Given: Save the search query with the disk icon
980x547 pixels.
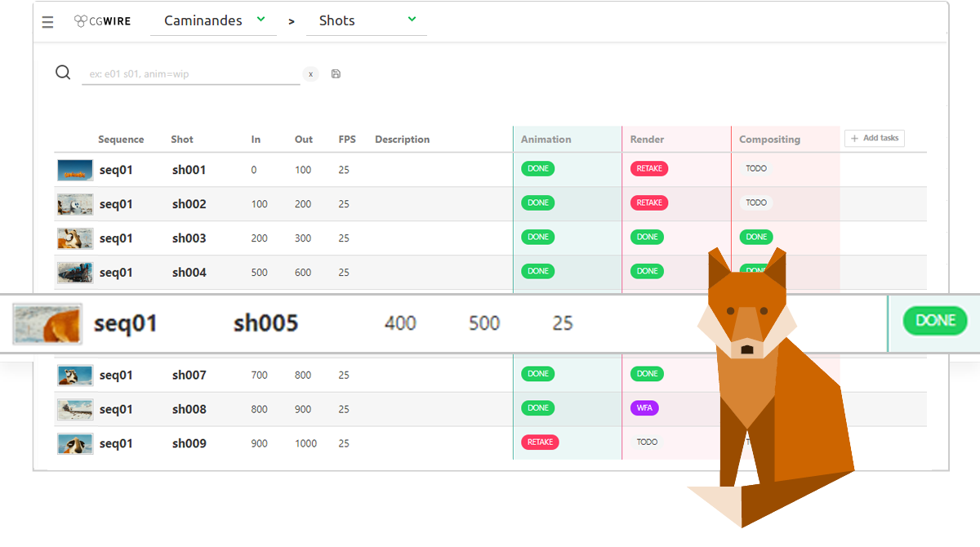Looking at the screenshot, I should (x=336, y=74).
